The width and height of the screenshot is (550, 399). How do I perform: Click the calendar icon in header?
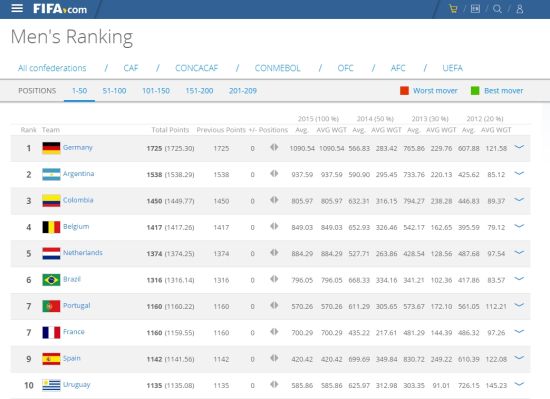tap(475, 9)
